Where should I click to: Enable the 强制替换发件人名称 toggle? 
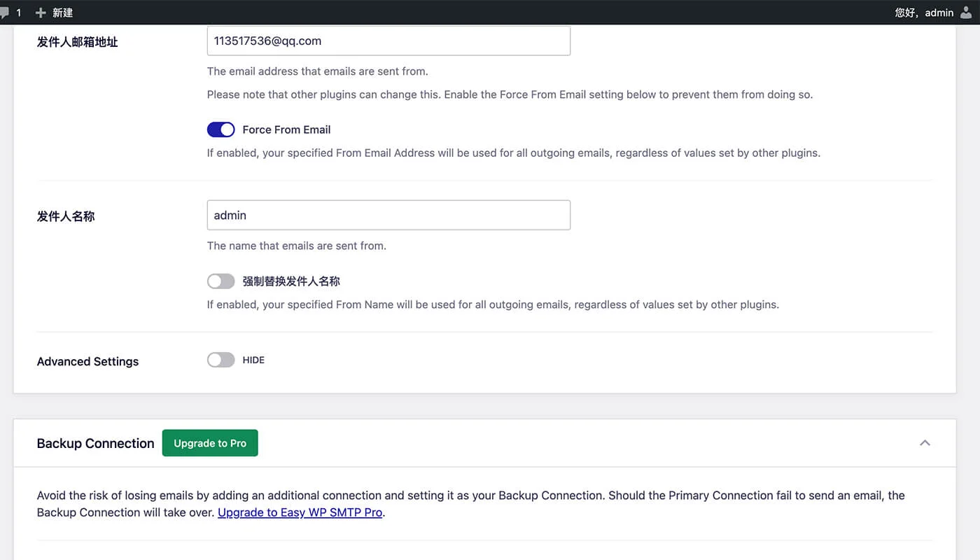tap(220, 281)
